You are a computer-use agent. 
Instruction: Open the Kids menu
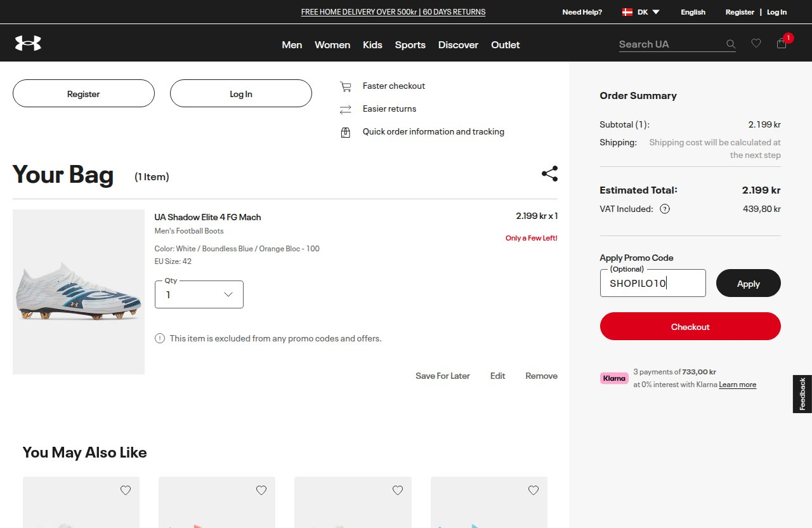click(372, 44)
